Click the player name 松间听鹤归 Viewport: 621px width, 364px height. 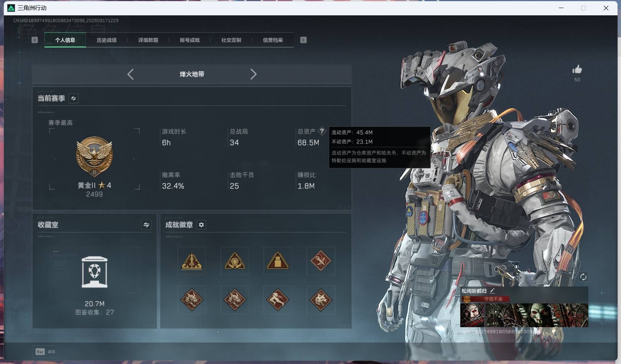coord(474,291)
